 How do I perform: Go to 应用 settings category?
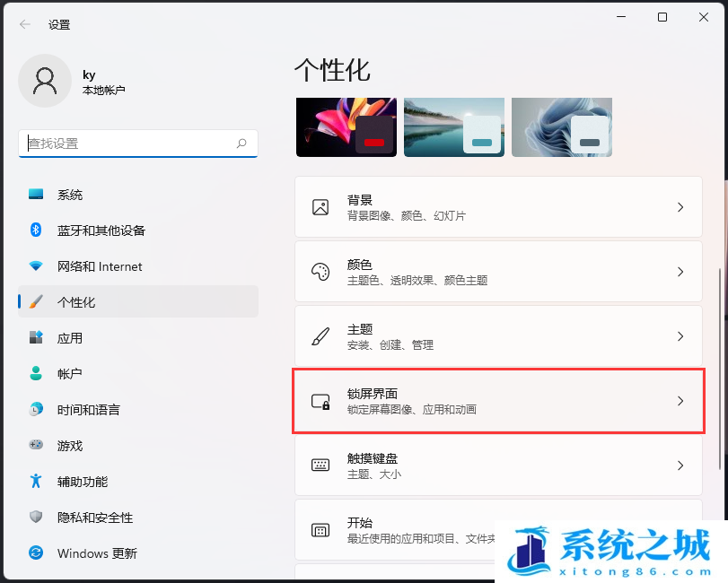click(138, 337)
